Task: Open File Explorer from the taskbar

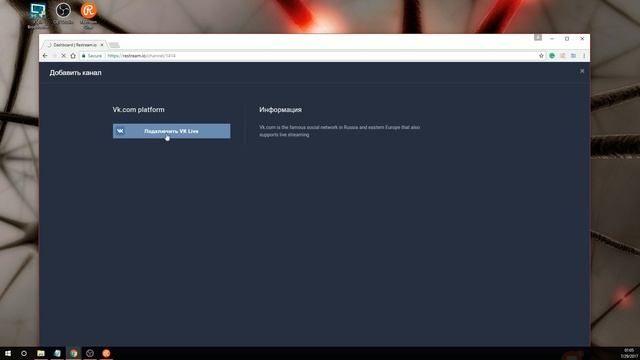Action: pyautogui.click(x=41, y=353)
